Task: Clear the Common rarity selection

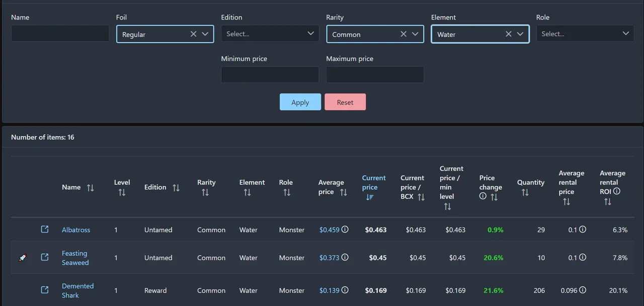Action: point(404,34)
